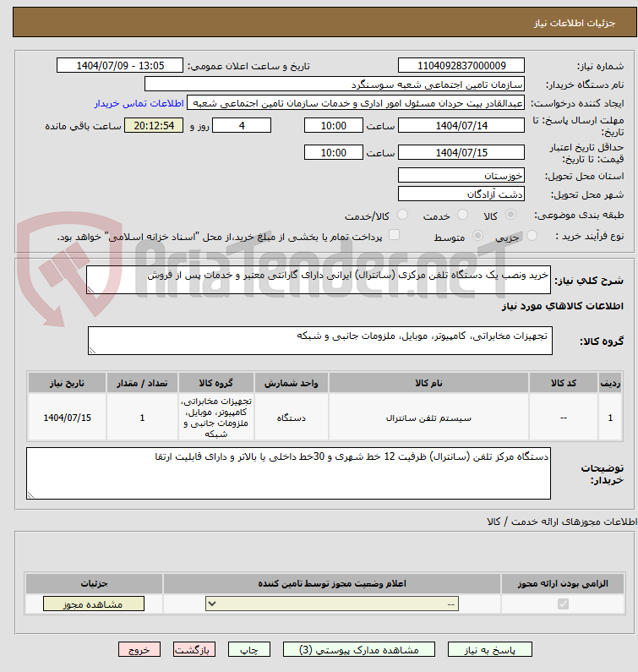Click the سیستم تلفن سانترال cell

pos(428,418)
